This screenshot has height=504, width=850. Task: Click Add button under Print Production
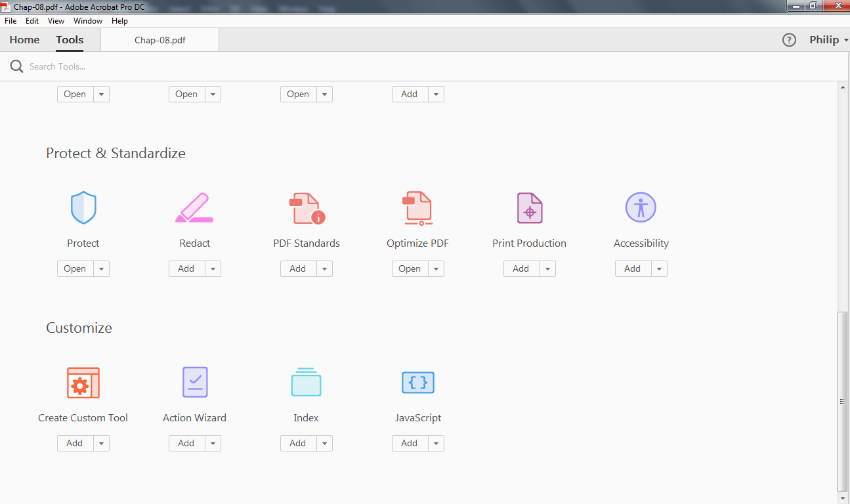pos(521,269)
